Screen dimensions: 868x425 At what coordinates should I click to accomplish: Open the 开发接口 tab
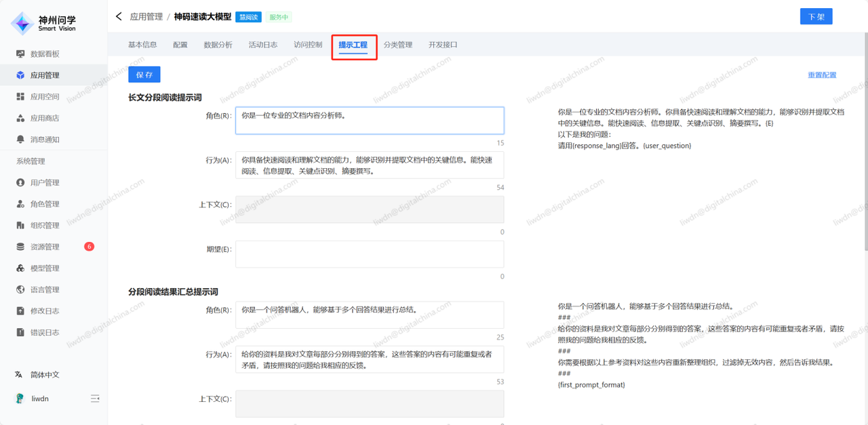point(443,45)
